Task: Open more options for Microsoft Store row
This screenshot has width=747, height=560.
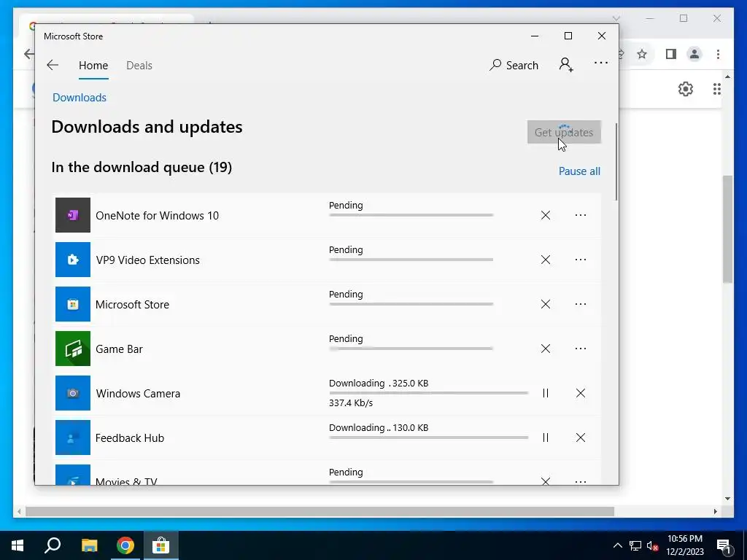Action: 580,304
